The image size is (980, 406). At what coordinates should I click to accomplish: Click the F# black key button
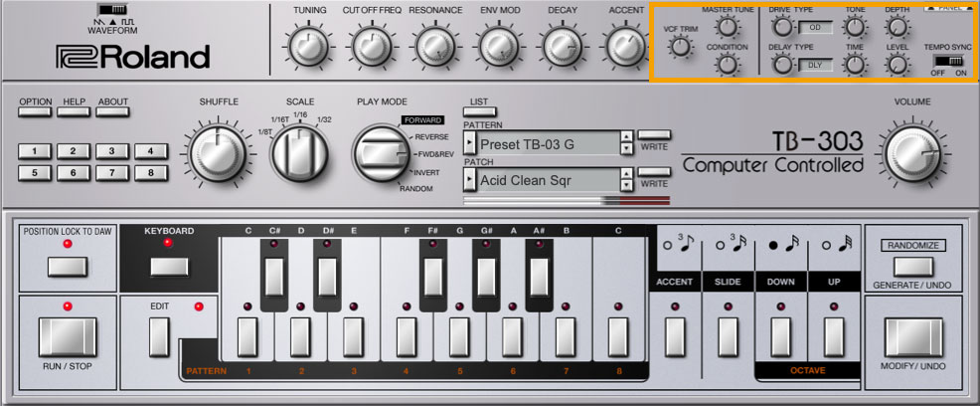click(x=433, y=277)
